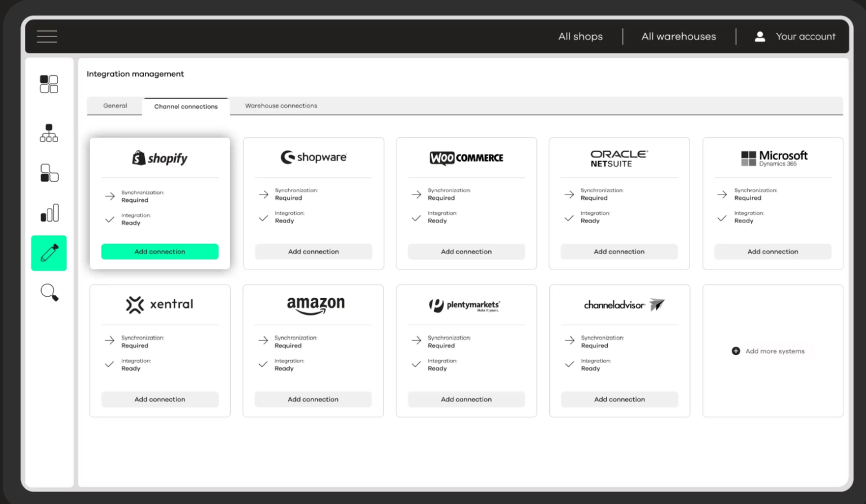Open the hierarchy org-chart sidebar icon

[49, 133]
